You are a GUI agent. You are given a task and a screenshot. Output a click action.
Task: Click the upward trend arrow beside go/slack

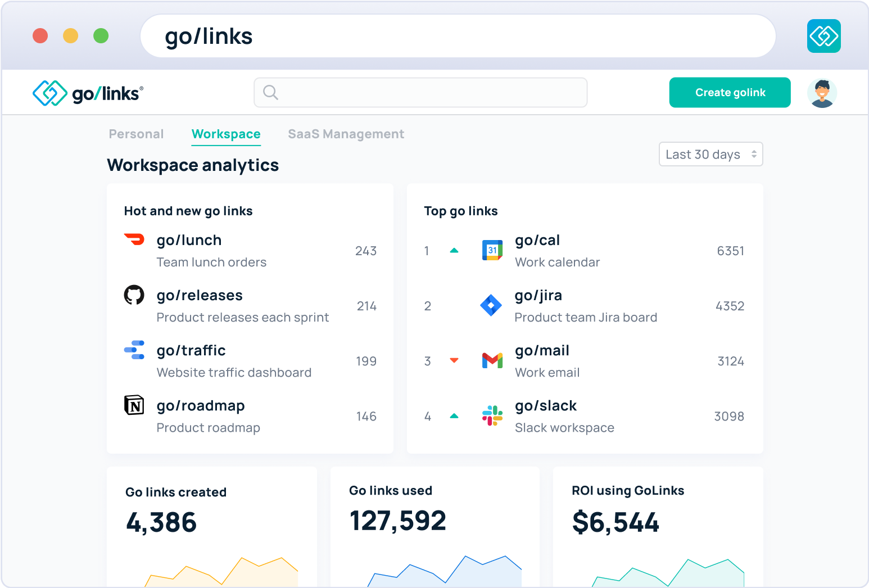[454, 416]
